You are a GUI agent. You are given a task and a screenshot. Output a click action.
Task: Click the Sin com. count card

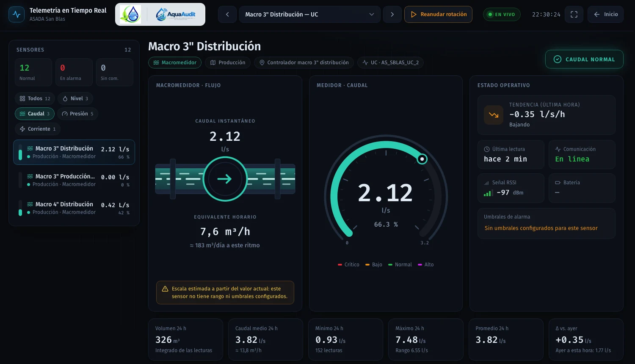click(115, 72)
